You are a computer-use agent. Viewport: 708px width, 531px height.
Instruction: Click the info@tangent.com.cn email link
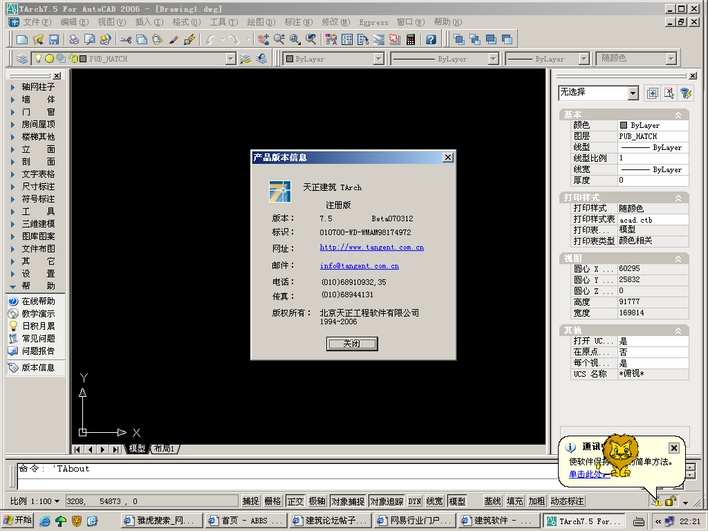click(x=359, y=266)
